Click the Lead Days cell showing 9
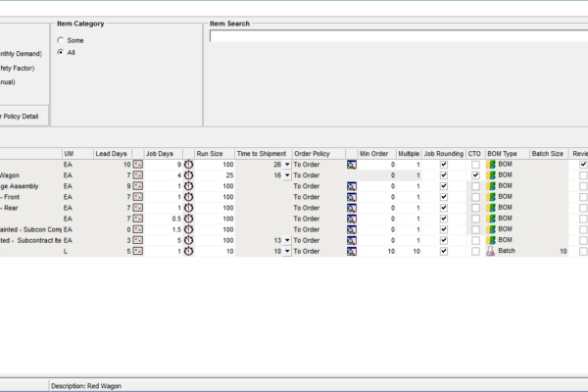This screenshot has width=588, height=392. tap(113, 186)
